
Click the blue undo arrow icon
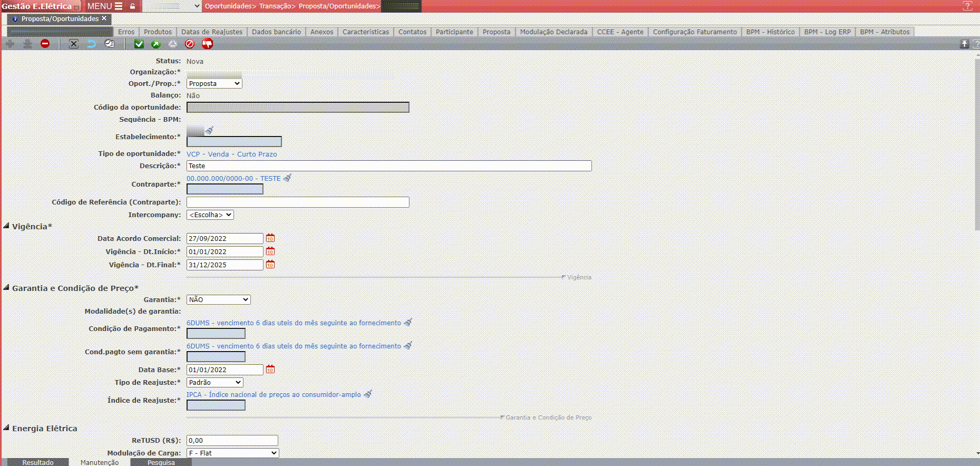click(91, 44)
